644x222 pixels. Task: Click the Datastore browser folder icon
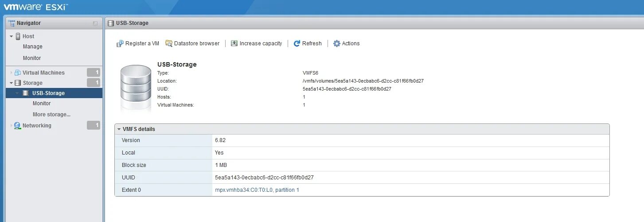169,44
